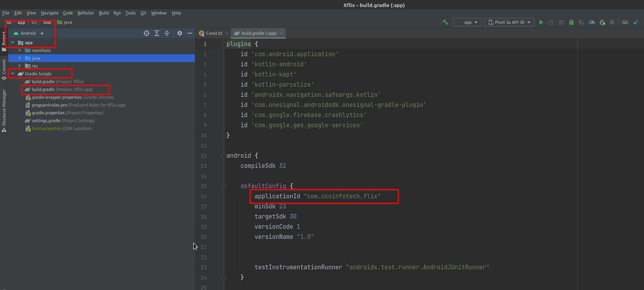Click Apply Code Changes icon
Viewport: 644px width, 290px height.
pos(561,22)
